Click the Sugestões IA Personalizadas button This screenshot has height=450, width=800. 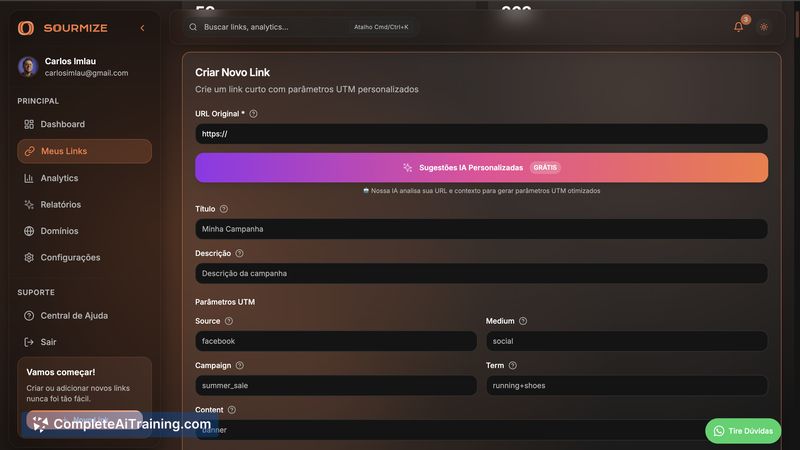pos(481,168)
